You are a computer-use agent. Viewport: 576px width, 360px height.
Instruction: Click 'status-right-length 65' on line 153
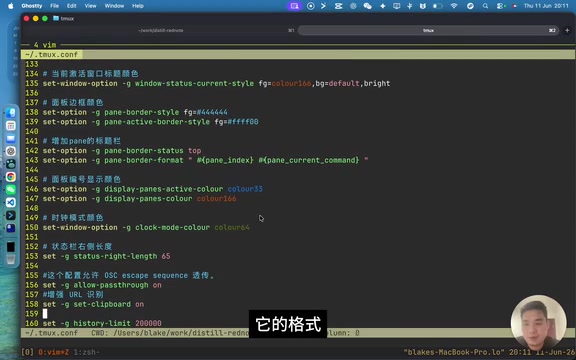tap(122, 256)
